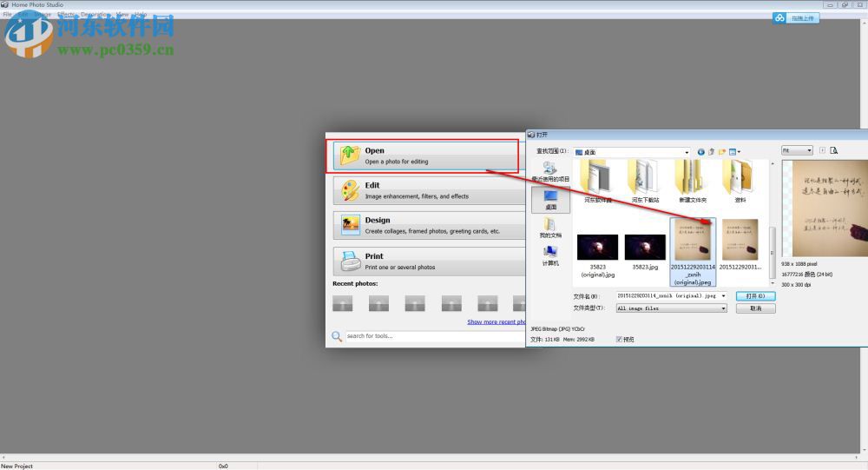Click the Open button's folder arrow icon
868x470 pixels.
point(349,156)
